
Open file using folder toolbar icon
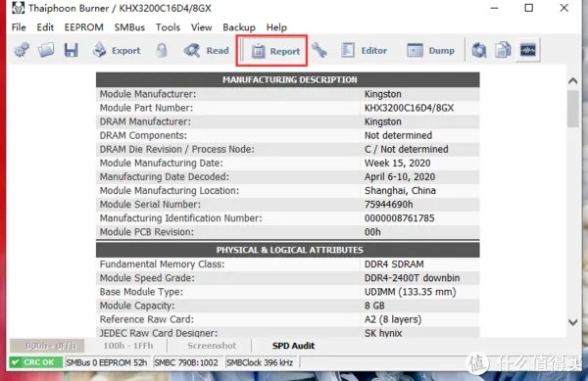(x=46, y=50)
